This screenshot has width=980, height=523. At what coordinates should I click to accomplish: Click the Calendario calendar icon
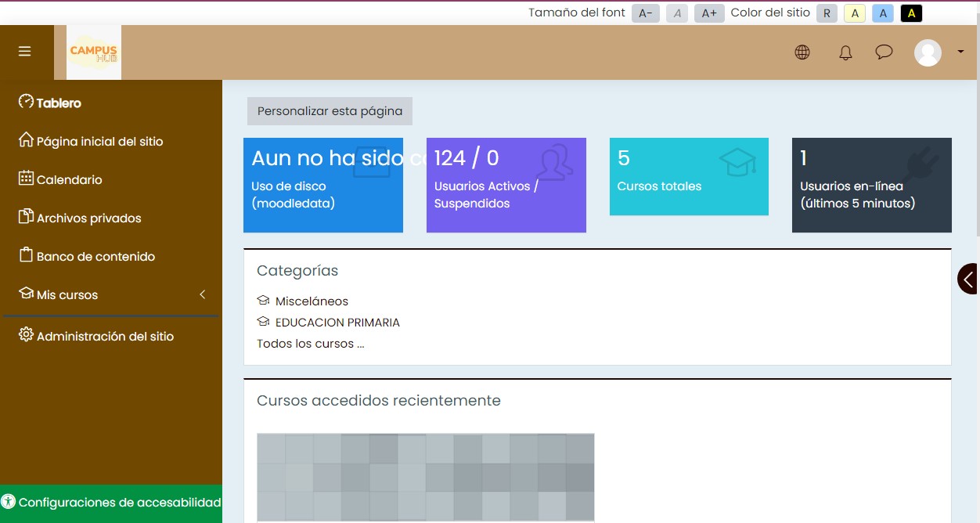26,179
